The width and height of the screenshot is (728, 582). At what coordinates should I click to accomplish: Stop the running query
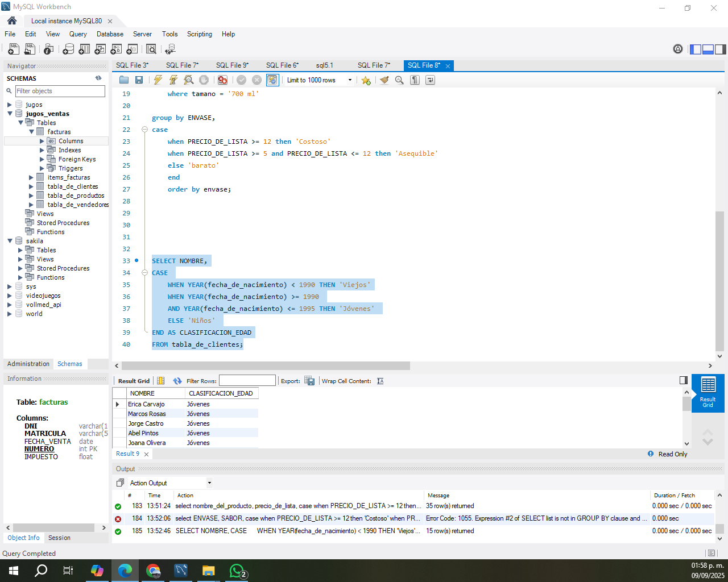(x=204, y=80)
